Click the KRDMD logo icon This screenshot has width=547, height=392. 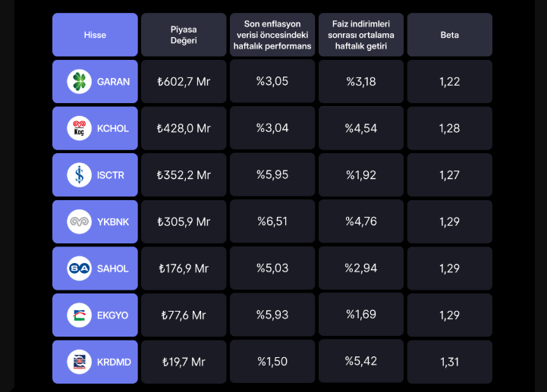79,362
